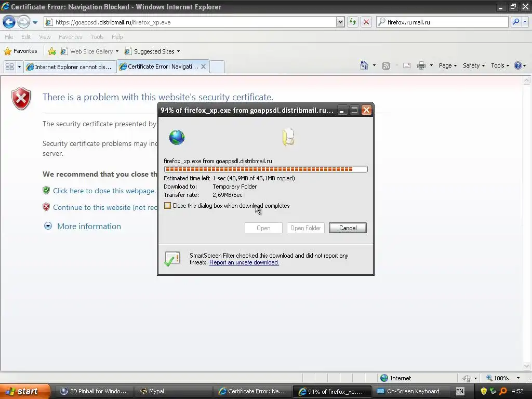Expand the address bar history dropdown

point(340,22)
